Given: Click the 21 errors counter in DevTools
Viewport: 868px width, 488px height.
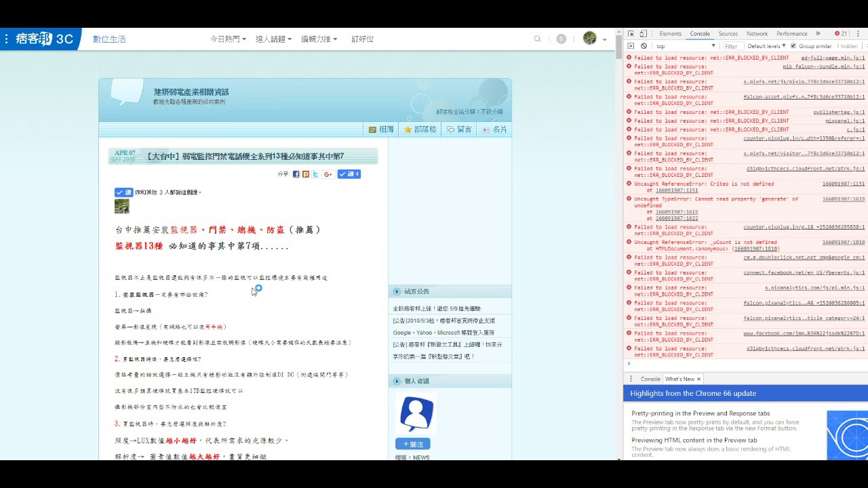Looking at the screenshot, I should [x=841, y=34].
